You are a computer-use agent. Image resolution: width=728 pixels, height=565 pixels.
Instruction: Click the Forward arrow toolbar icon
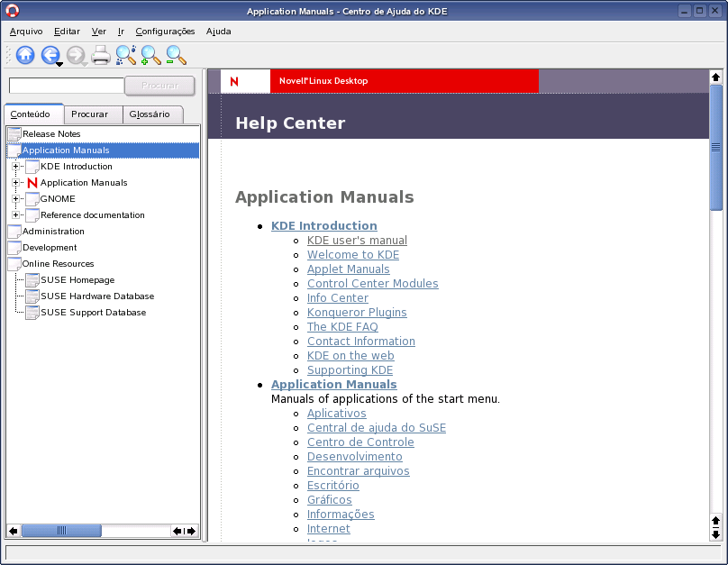coord(75,55)
